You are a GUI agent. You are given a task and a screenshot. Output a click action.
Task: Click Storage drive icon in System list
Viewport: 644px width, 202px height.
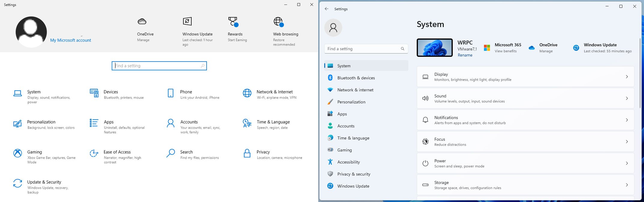pos(425,185)
